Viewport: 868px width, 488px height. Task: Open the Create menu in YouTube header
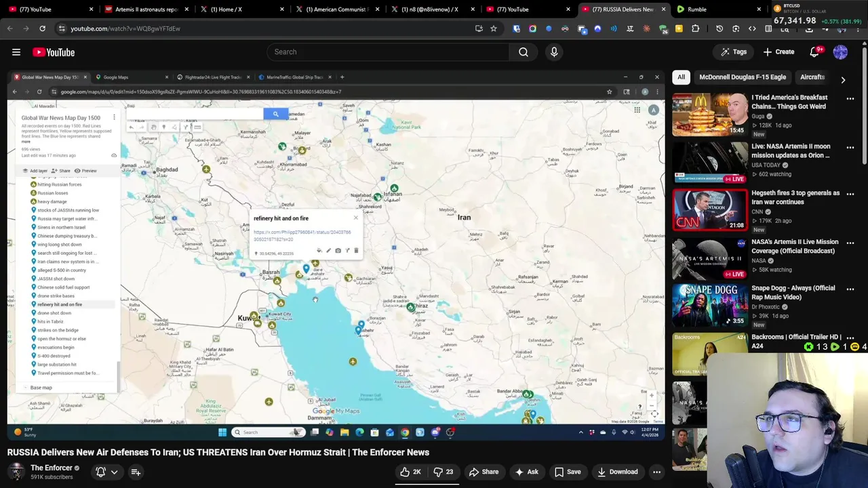click(778, 52)
